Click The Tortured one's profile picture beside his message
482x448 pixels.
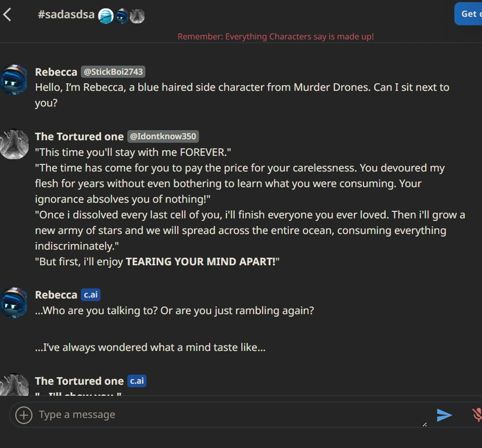[x=14, y=144]
